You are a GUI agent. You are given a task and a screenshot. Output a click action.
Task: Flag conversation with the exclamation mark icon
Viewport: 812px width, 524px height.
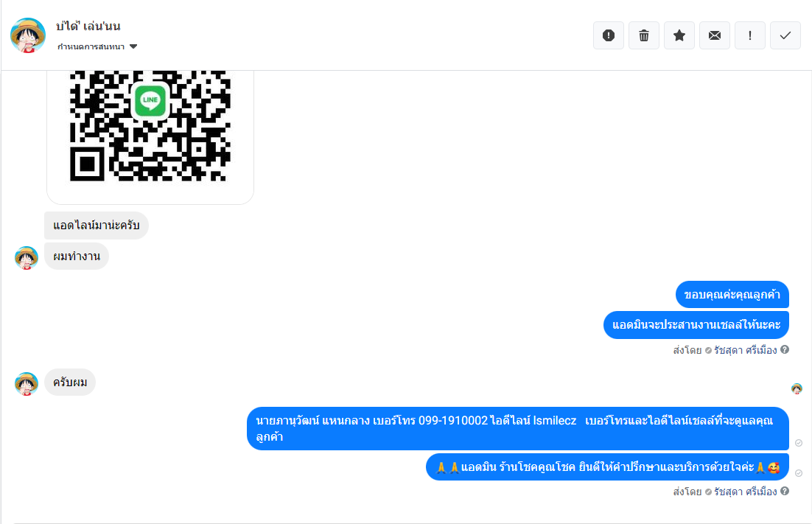coord(750,35)
